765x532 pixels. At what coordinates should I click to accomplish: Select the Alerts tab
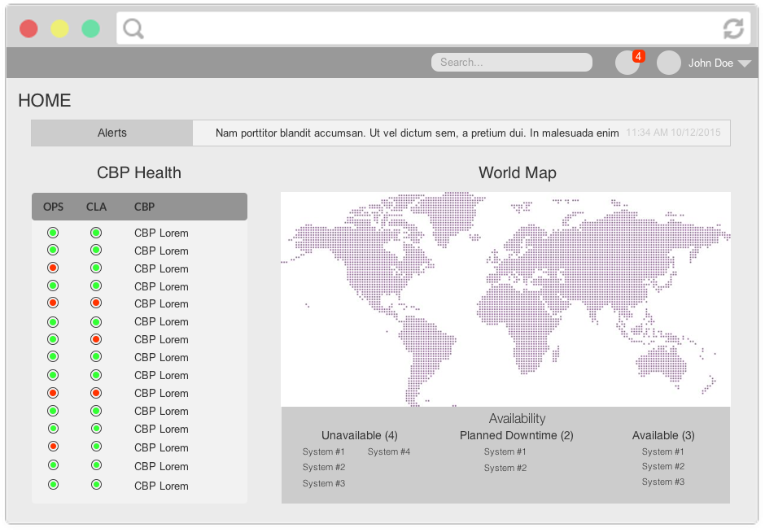click(111, 133)
